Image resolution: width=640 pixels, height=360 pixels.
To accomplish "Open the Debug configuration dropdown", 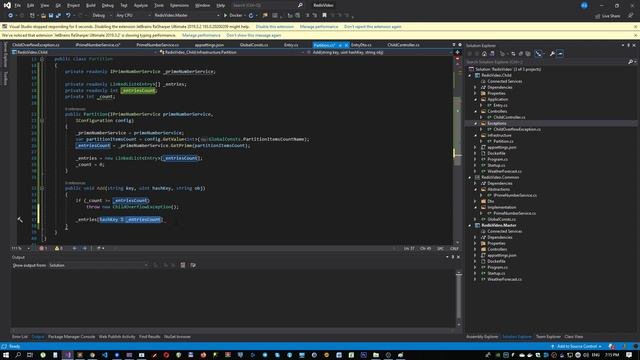I will [x=102, y=16].
